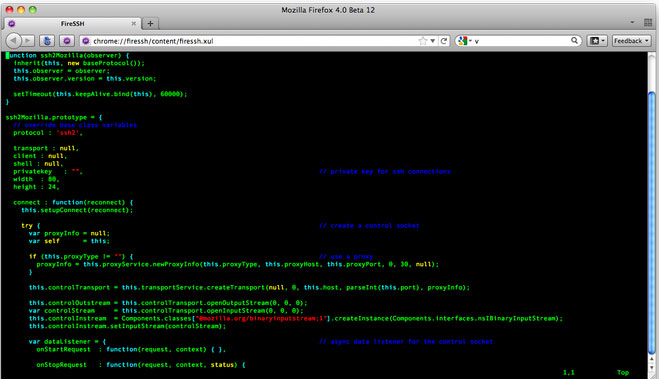The width and height of the screenshot is (659, 379).
Task: Click the 'var controlStream' openInputStream line
Action: coord(166,311)
